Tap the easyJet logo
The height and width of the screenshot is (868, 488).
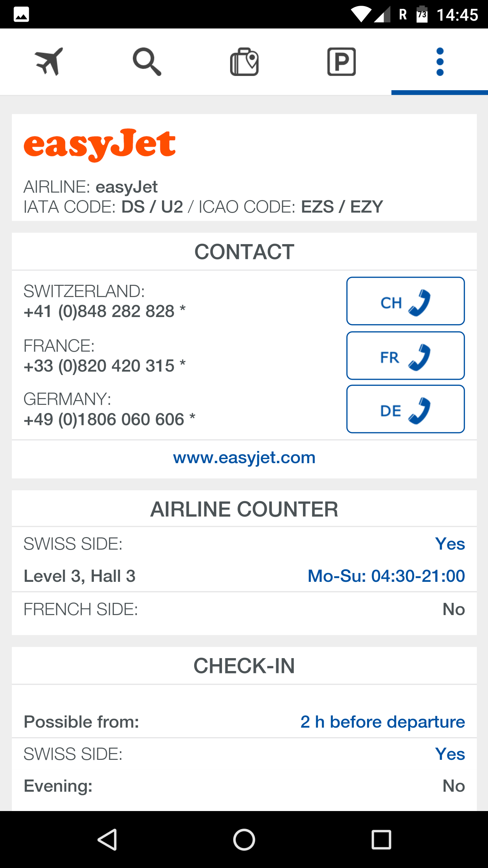[x=100, y=145]
